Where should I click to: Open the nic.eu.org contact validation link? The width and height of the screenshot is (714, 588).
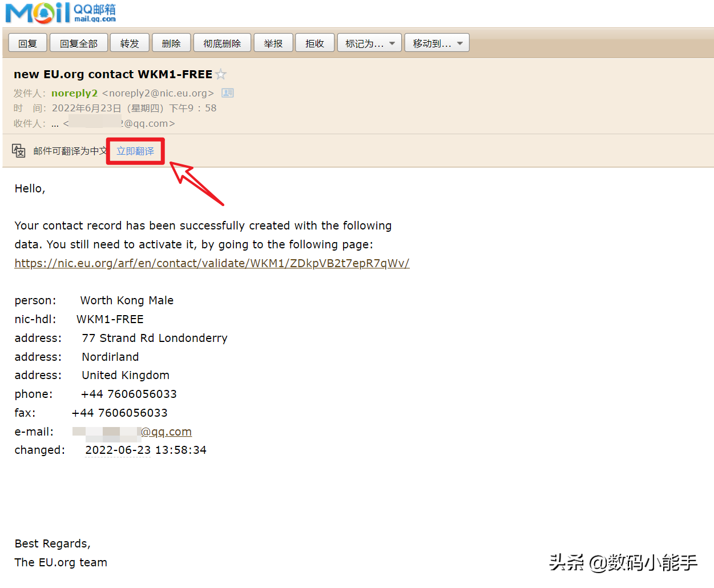point(212,263)
